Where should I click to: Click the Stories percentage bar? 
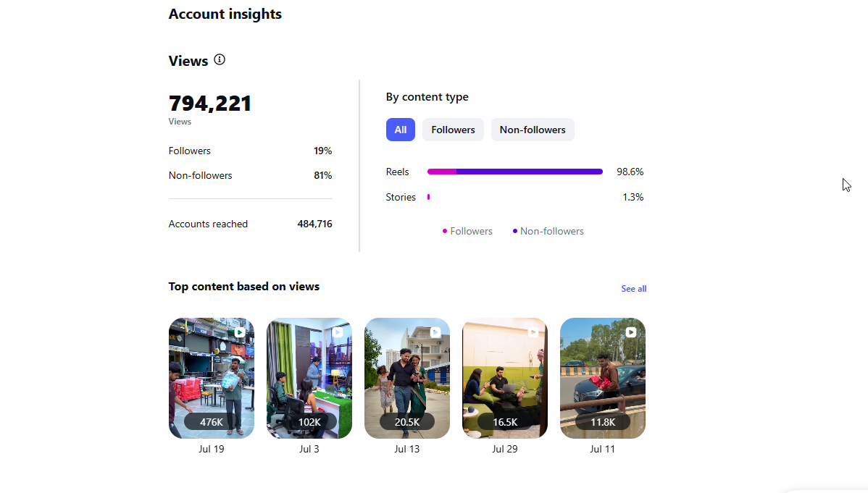point(428,197)
